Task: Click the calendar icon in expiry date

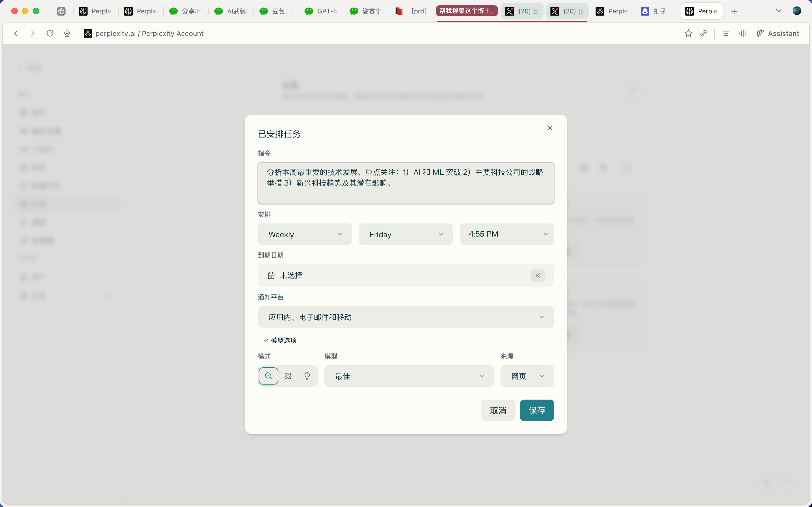Action: pyautogui.click(x=271, y=275)
